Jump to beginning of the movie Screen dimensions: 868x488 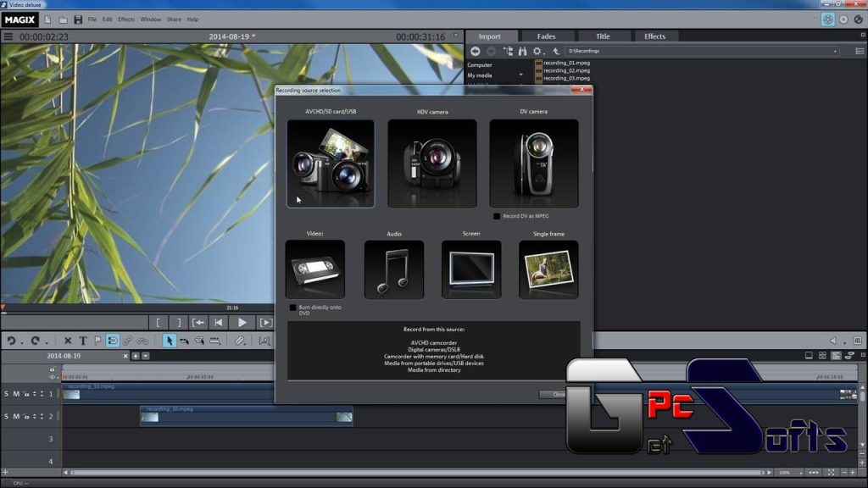click(219, 323)
